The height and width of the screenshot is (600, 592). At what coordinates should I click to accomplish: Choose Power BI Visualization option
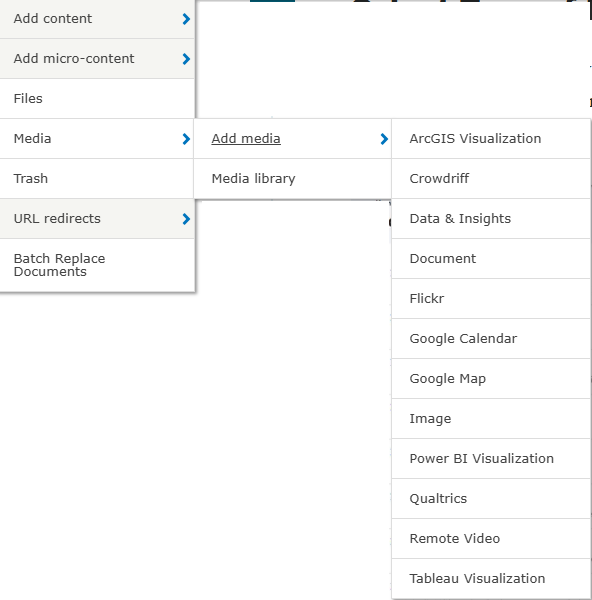[491, 458]
